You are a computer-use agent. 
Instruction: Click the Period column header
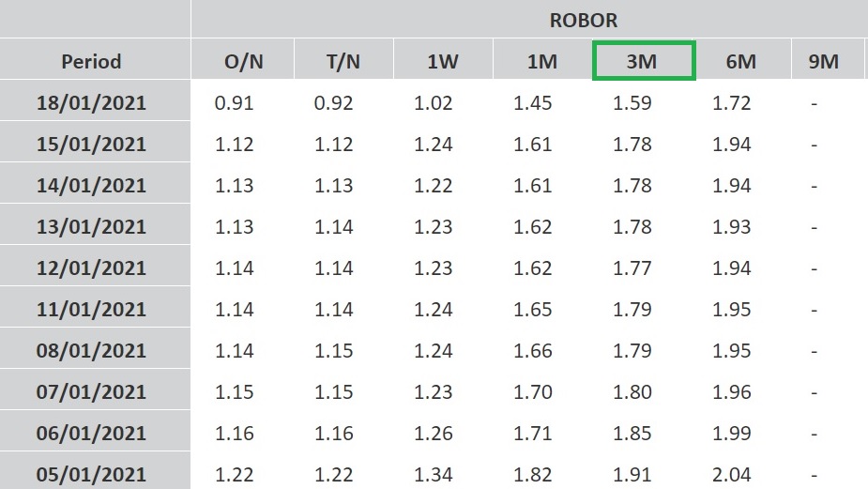[x=92, y=62]
